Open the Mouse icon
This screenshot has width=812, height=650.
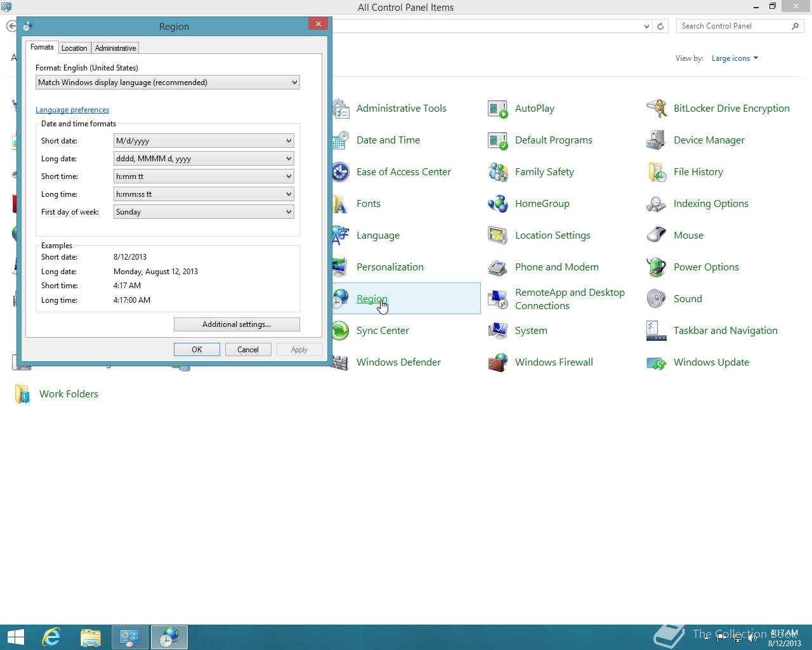pos(657,235)
